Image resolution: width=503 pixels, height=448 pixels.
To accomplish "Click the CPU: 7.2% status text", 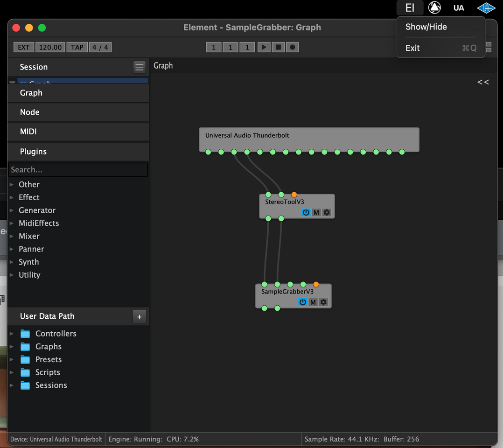I will [182, 439].
